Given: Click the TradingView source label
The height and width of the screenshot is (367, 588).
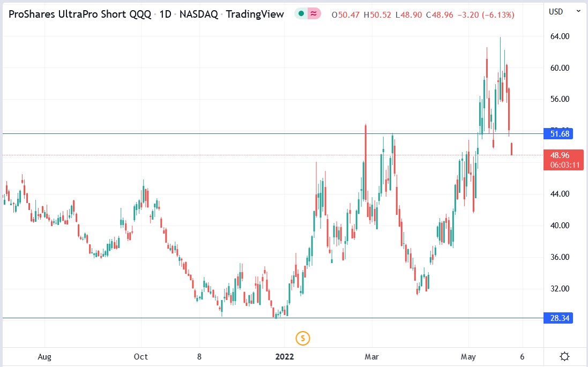Looking at the screenshot, I should click(255, 14).
